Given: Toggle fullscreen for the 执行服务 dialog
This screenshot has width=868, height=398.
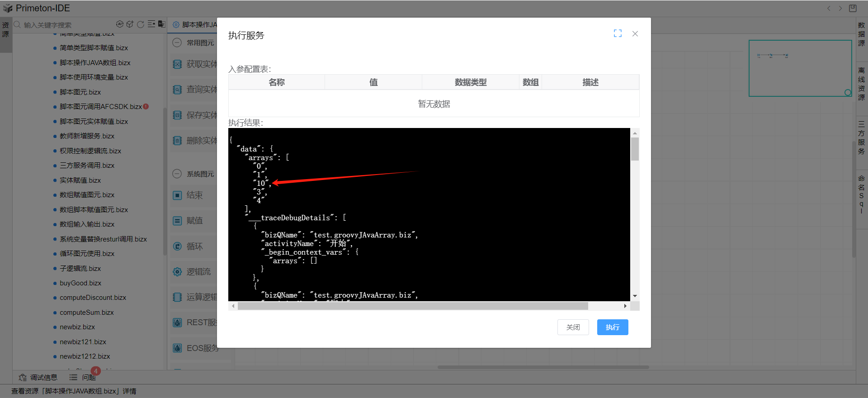Looking at the screenshot, I should 618,33.
